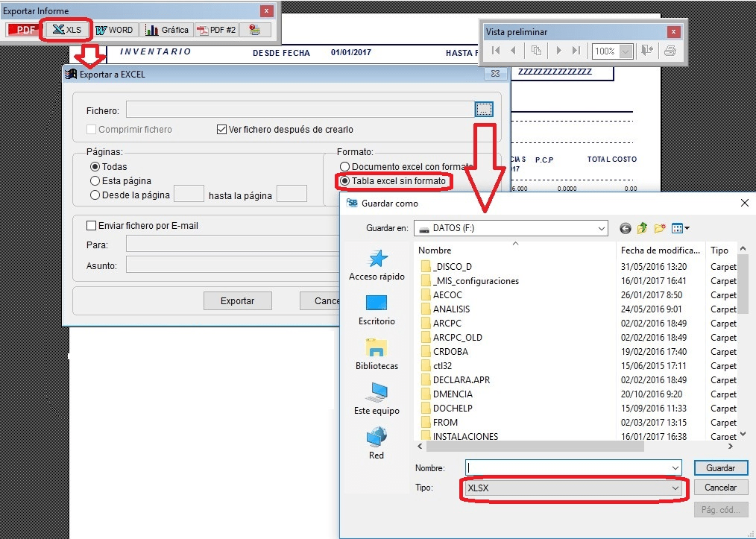Create a new folder in save dialog

coord(660,228)
